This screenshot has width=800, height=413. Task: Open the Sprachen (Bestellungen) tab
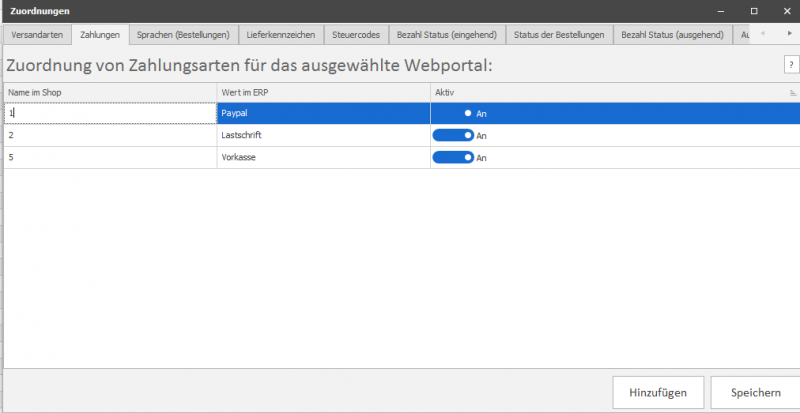tap(183, 35)
